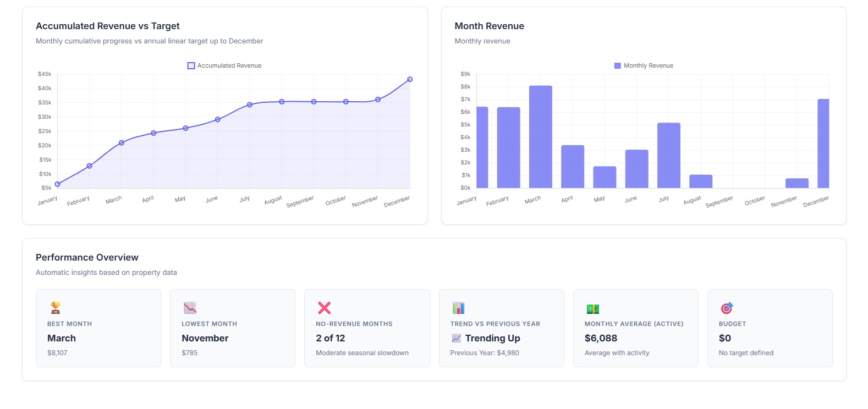Click No target defined text
Viewport: 868px width, 409px height.
pyautogui.click(x=746, y=353)
